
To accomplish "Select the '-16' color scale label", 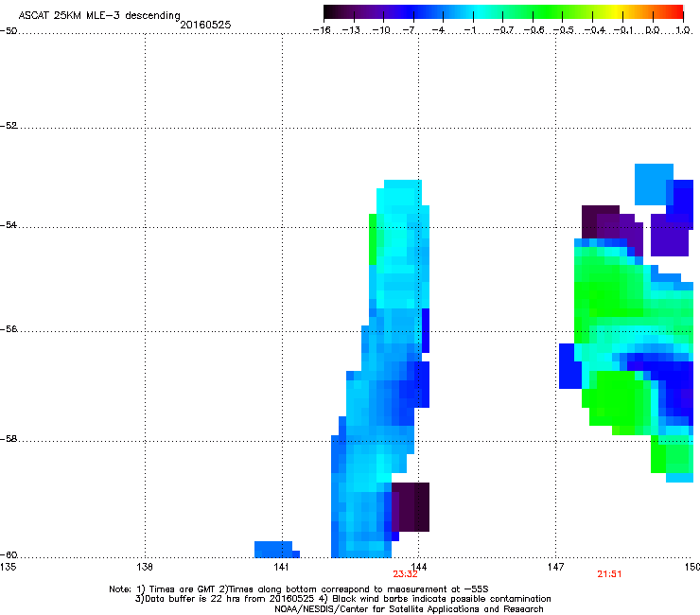I will click(322, 30).
